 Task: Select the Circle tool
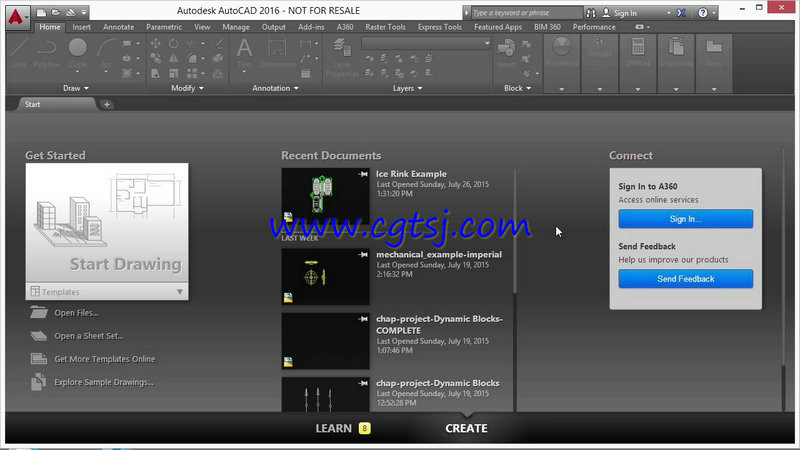click(78, 53)
